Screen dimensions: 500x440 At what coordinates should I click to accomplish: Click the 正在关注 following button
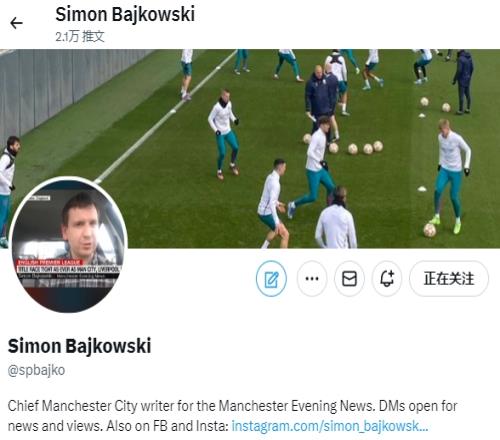tap(449, 279)
